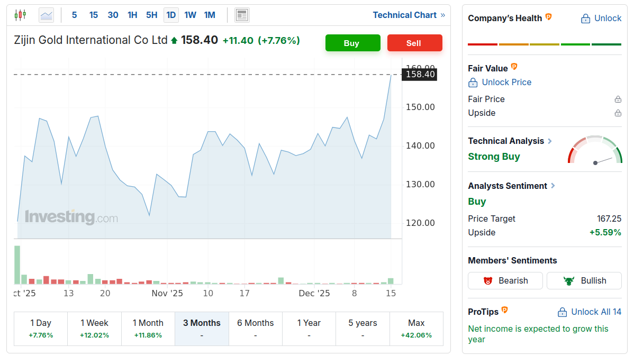Viewport: 634px width, 364px height.
Task: Select the 1D chart interval
Action: 171,15
